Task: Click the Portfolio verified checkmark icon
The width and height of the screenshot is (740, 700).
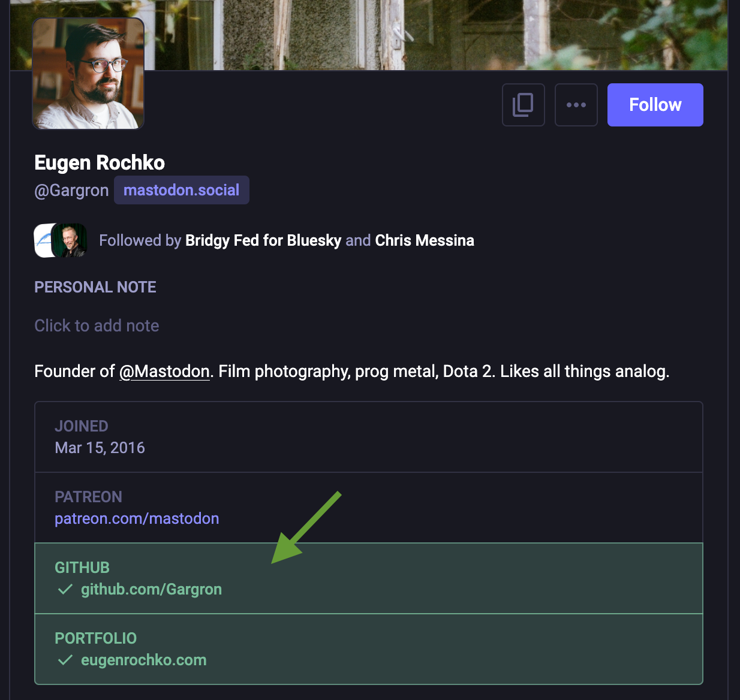Action: [x=65, y=660]
